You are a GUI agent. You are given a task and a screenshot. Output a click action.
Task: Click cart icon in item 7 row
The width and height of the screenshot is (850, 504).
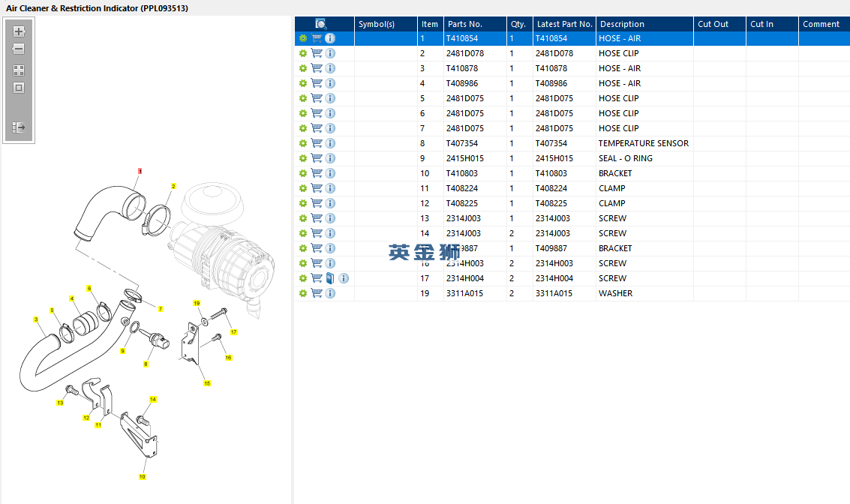click(x=317, y=128)
